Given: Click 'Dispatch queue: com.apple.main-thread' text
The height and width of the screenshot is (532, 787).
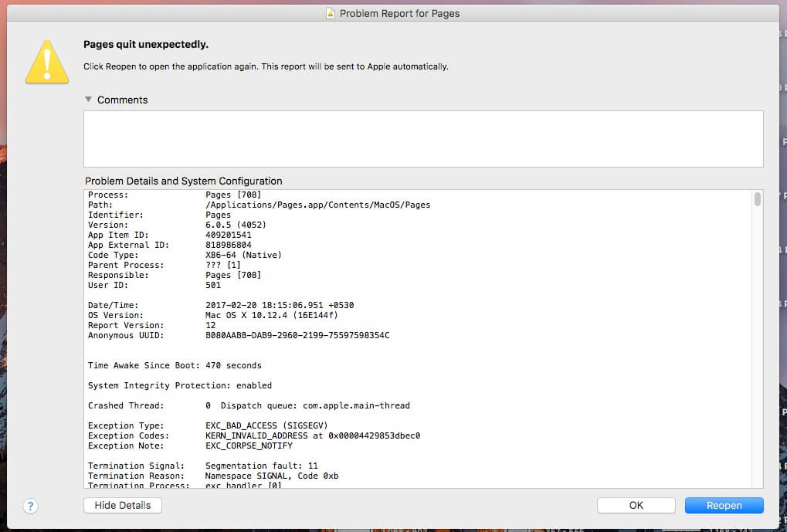Looking at the screenshot, I should 315,405.
